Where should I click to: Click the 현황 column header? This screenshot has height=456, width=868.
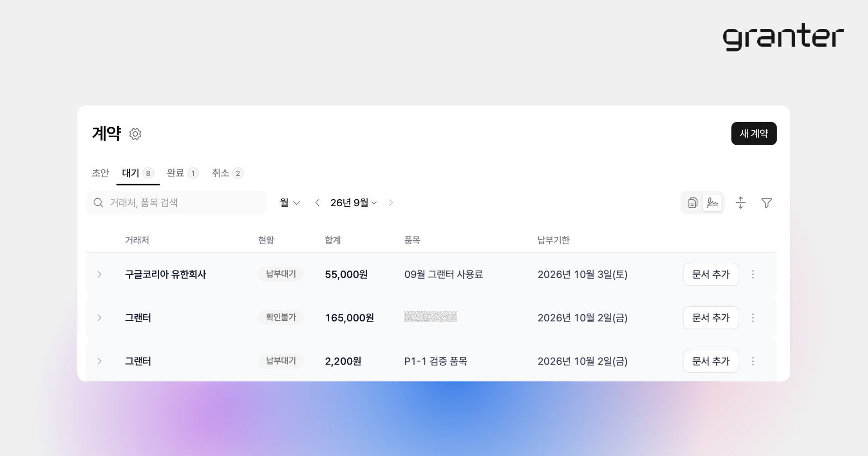(x=266, y=240)
